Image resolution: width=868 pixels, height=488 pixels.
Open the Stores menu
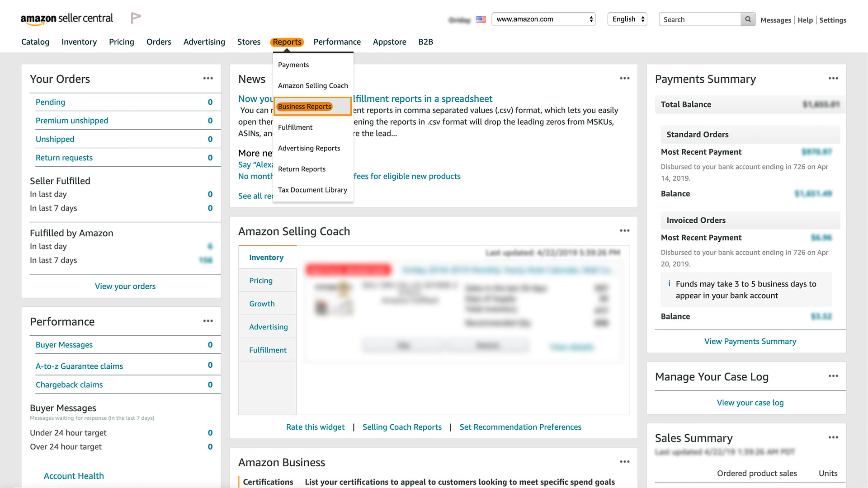(249, 42)
